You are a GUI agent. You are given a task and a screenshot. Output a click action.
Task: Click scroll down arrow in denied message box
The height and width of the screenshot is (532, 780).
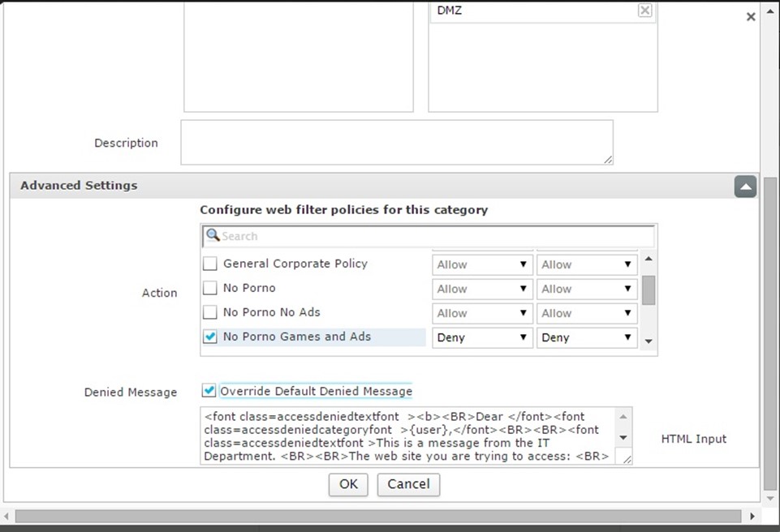[623, 438]
